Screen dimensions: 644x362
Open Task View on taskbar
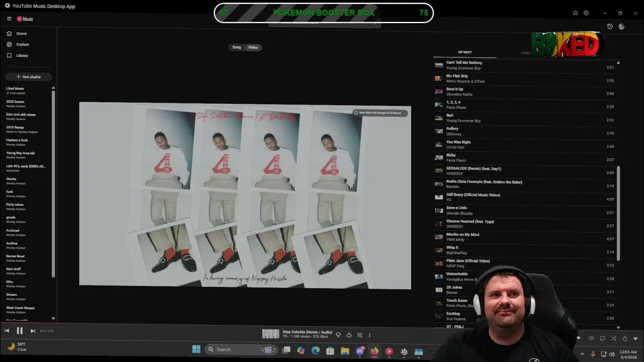coord(286,350)
